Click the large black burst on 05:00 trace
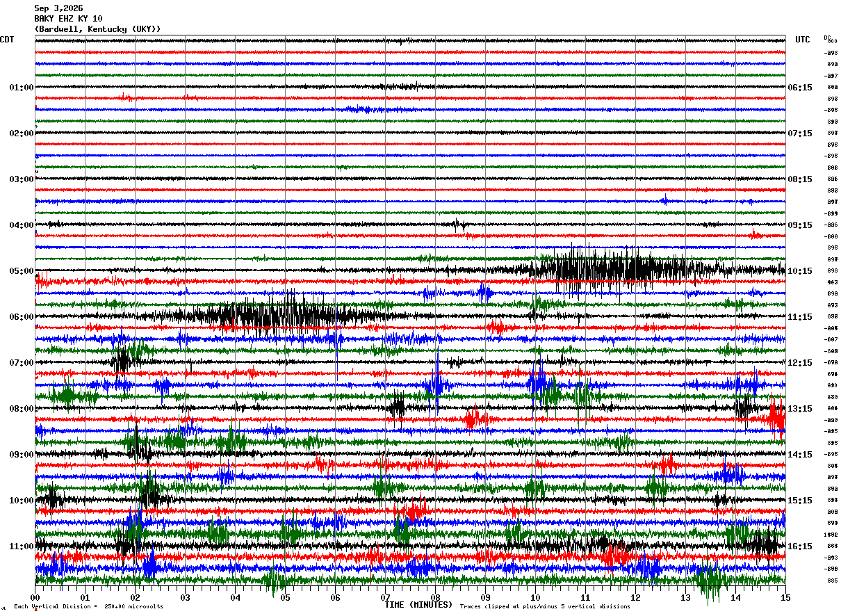 click(x=612, y=270)
